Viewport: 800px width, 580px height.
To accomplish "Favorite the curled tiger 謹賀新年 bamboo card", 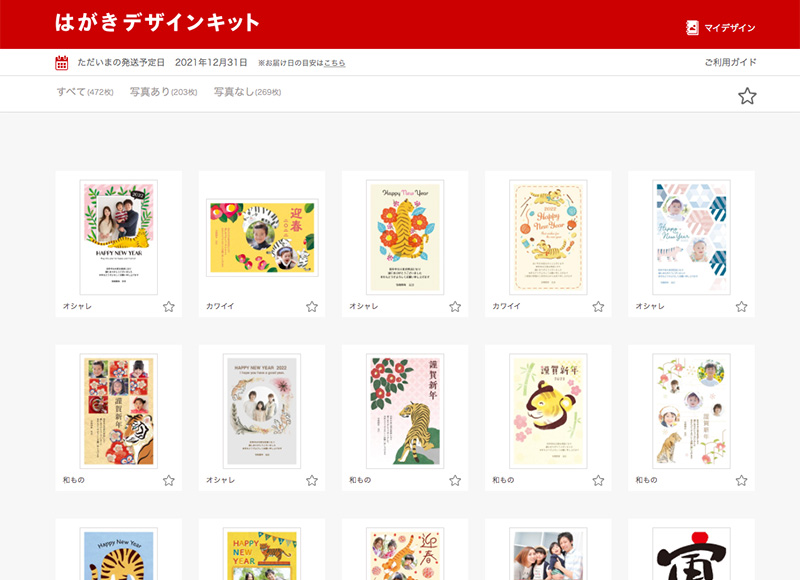I will 598,481.
